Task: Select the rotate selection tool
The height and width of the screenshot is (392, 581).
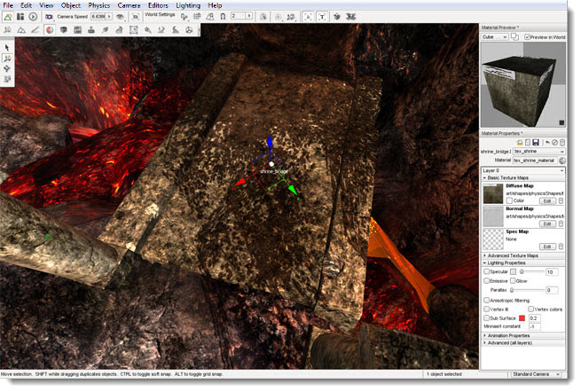Action: [7, 68]
